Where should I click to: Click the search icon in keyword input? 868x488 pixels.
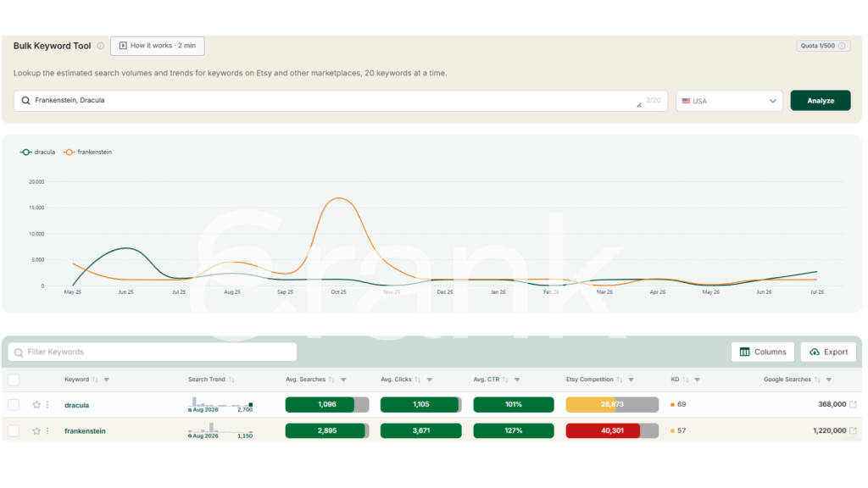click(25, 101)
